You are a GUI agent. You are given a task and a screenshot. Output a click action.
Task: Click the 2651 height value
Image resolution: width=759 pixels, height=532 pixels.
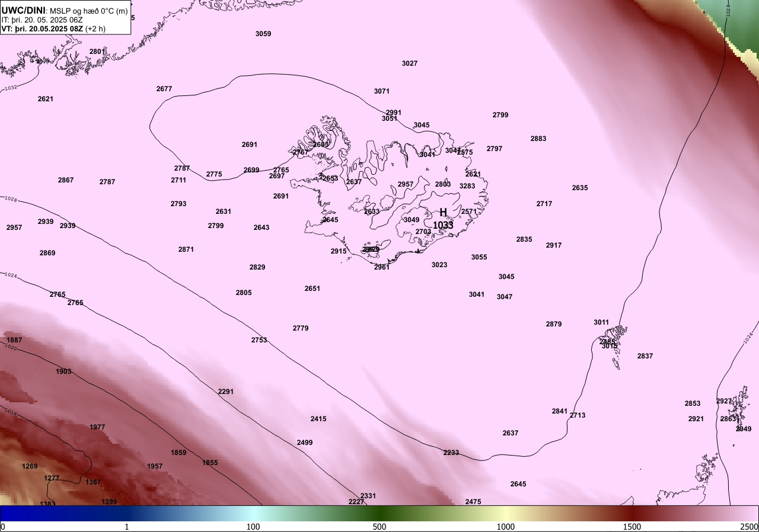click(312, 289)
